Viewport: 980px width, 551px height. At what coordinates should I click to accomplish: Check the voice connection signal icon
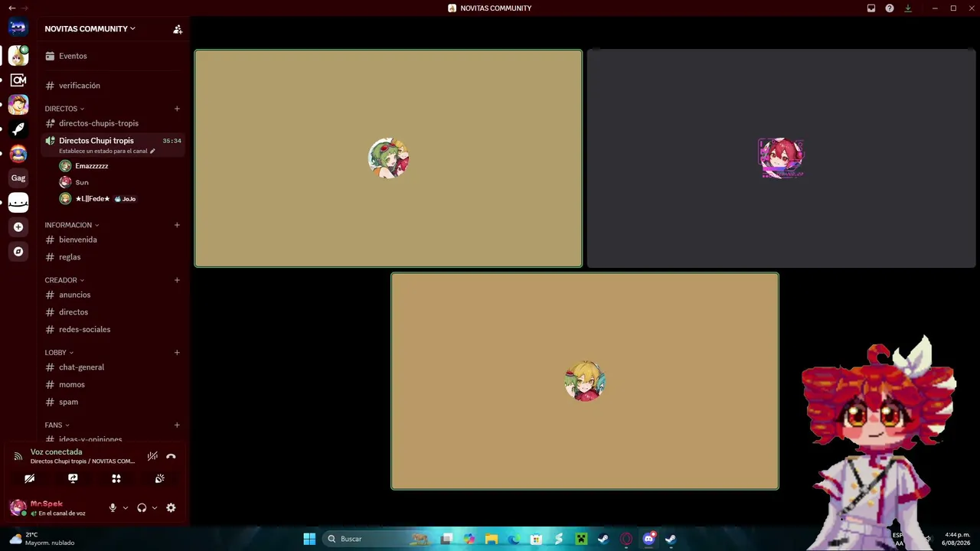pyautogui.click(x=18, y=456)
